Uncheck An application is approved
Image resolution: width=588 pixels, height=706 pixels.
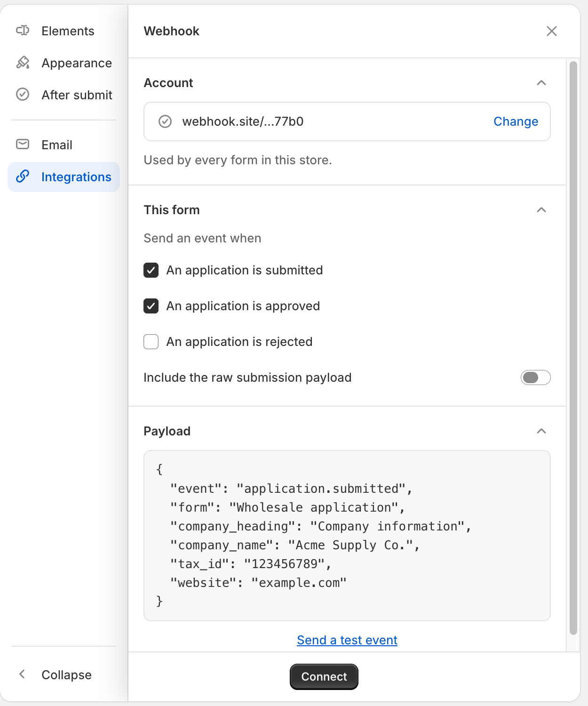tap(151, 306)
